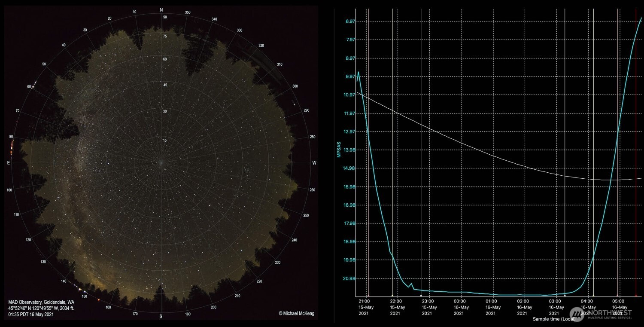Click the red vertical line at chart's right
Screen dimensions: 644x327
tap(636, 172)
